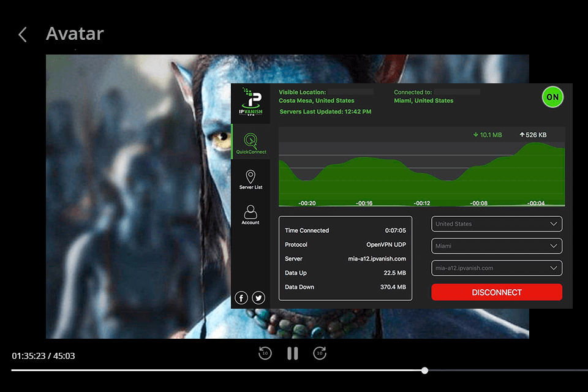Rewind the video 10 seconds

coord(265,353)
